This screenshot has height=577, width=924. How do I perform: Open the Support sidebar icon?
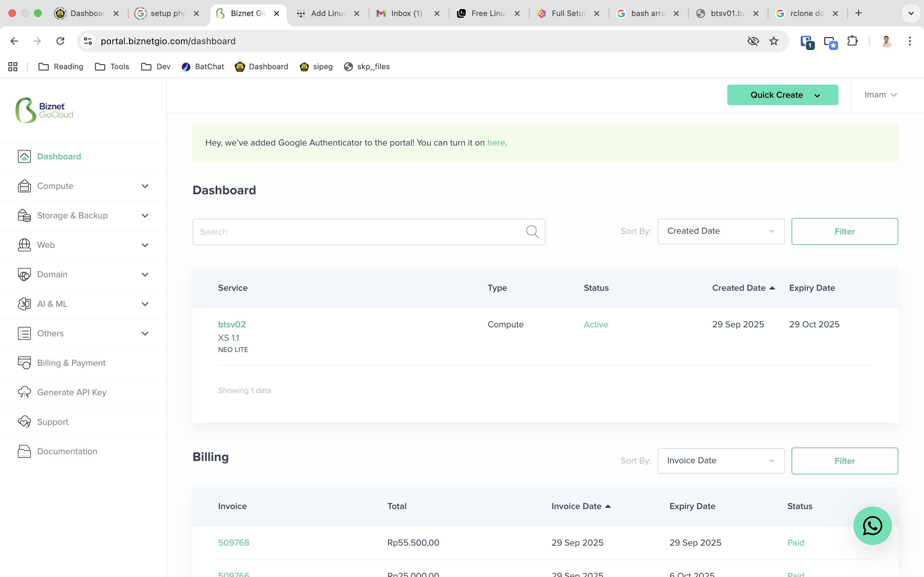point(24,422)
